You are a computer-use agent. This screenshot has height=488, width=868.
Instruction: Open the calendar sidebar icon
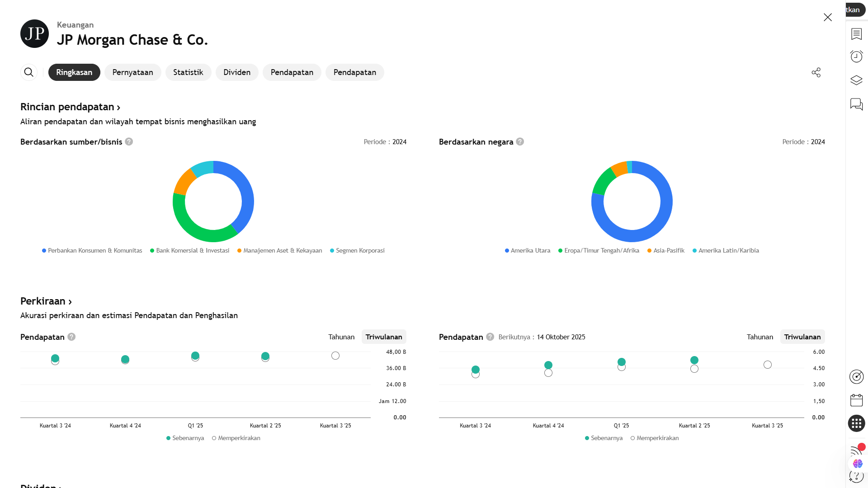point(856,400)
